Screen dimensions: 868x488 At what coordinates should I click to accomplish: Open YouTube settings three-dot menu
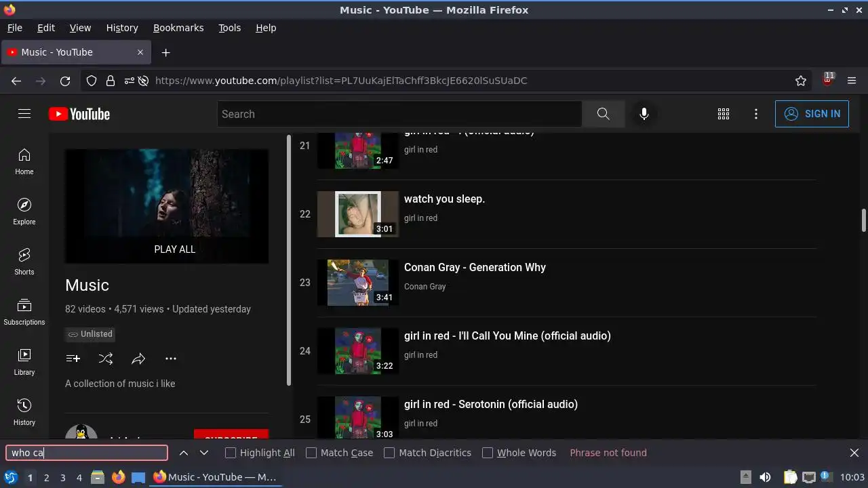click(x=756, y=114)
